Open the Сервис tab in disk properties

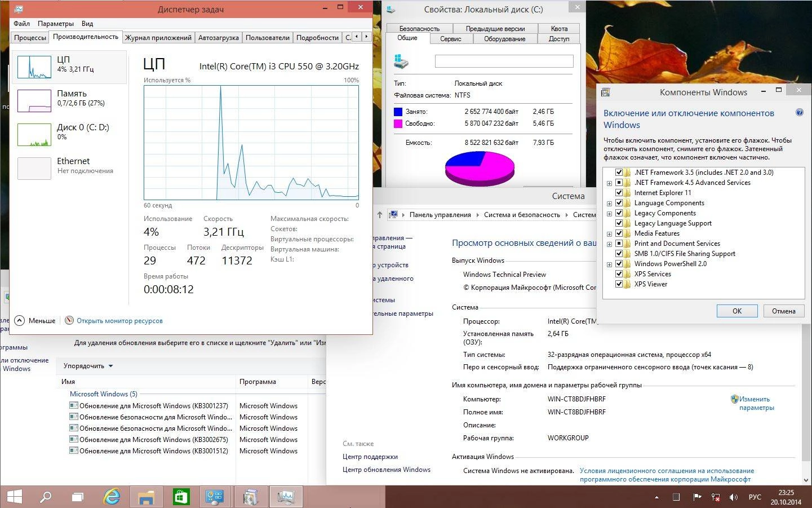click(x=451, y=39)
